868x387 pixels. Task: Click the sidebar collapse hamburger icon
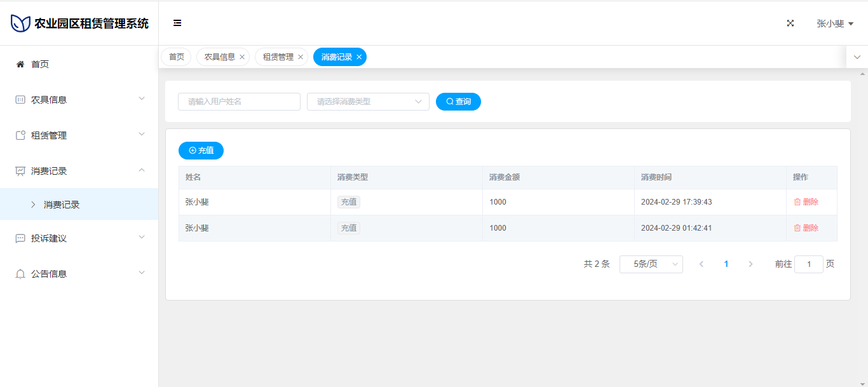[x=177, y=24]
